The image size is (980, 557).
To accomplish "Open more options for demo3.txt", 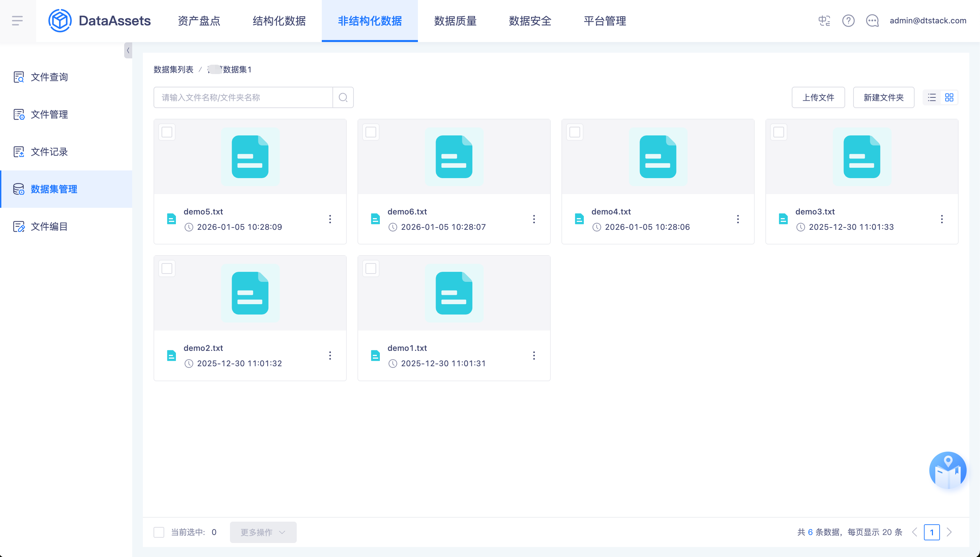I will (942, 219).
